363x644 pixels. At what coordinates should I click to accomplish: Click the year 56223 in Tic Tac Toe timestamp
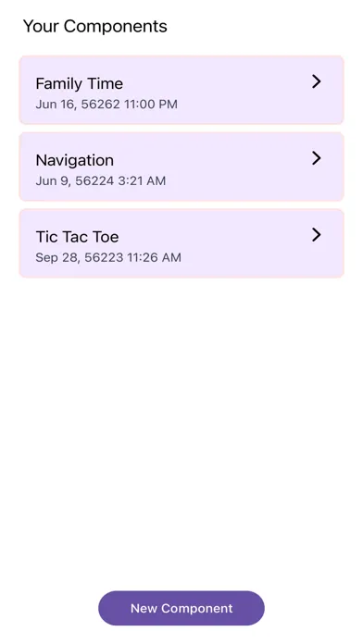click(104, 257)
